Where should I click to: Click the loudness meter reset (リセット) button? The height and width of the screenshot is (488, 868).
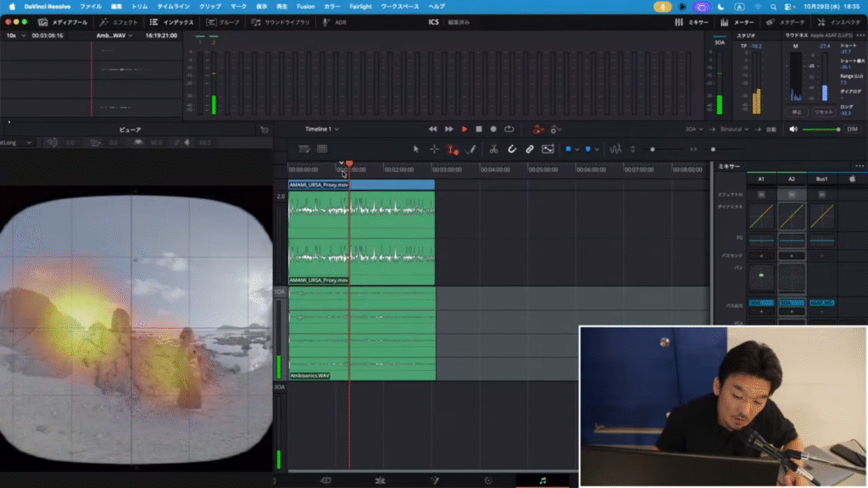pyautogui.click(x=823, y=112)
